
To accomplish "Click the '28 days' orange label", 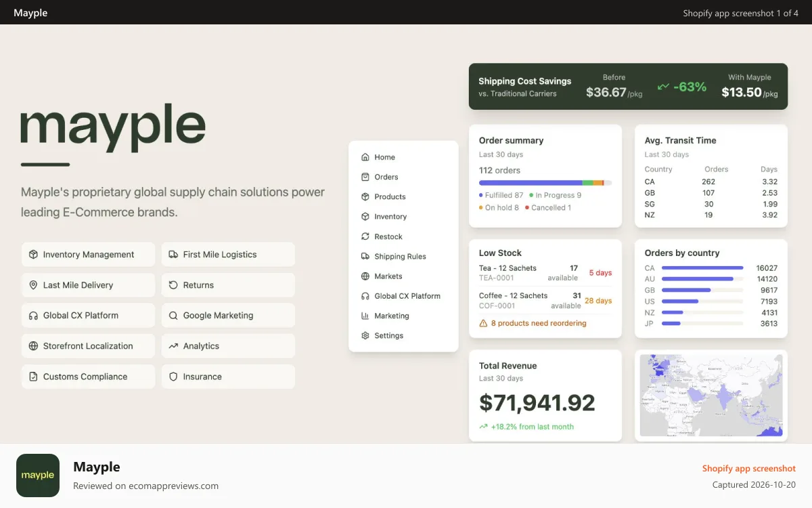I will click(x=598, y=301).
